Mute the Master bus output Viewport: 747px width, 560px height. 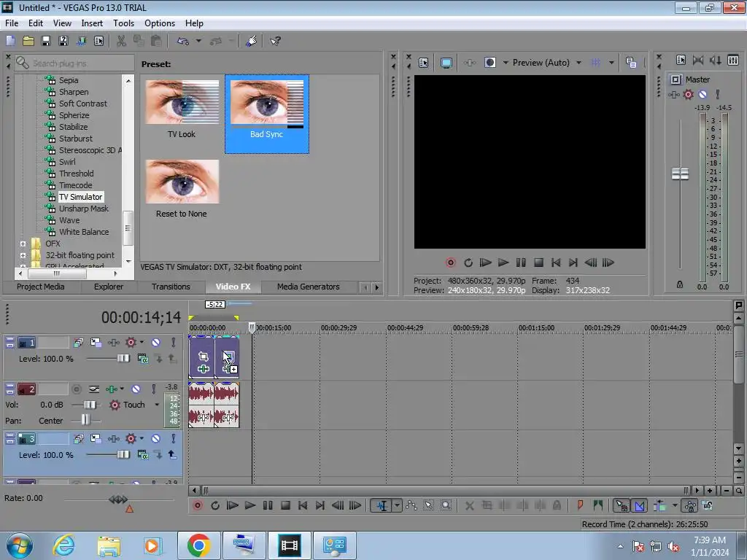(703, 94)
